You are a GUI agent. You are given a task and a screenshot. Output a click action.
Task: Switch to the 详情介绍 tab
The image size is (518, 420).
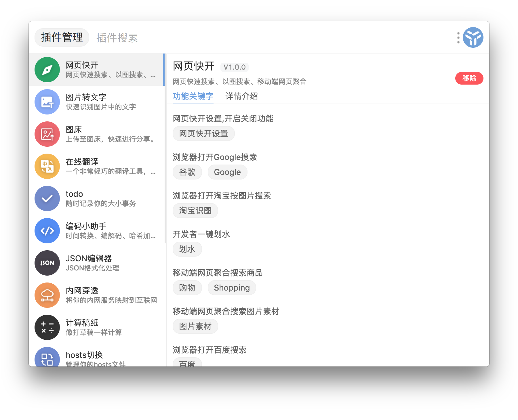click(241, 96)
